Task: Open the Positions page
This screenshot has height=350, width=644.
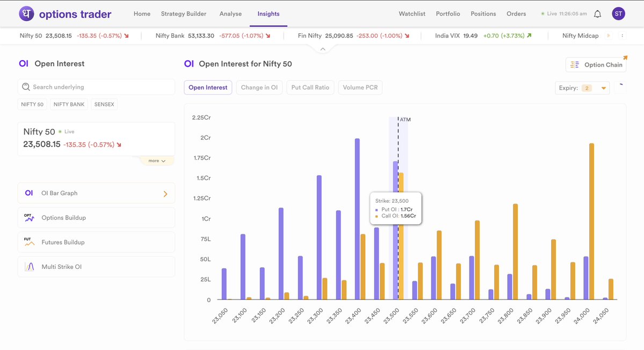Action: [483, 13]
